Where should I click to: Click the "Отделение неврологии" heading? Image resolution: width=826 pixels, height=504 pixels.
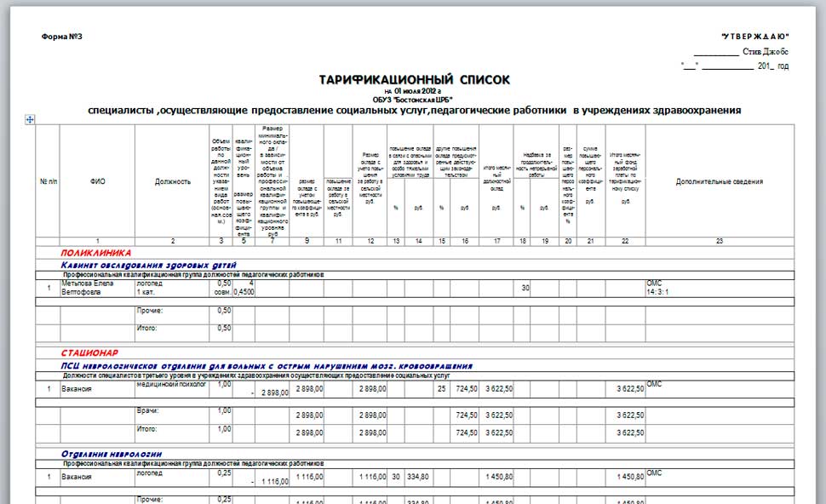tap(112, 454)
